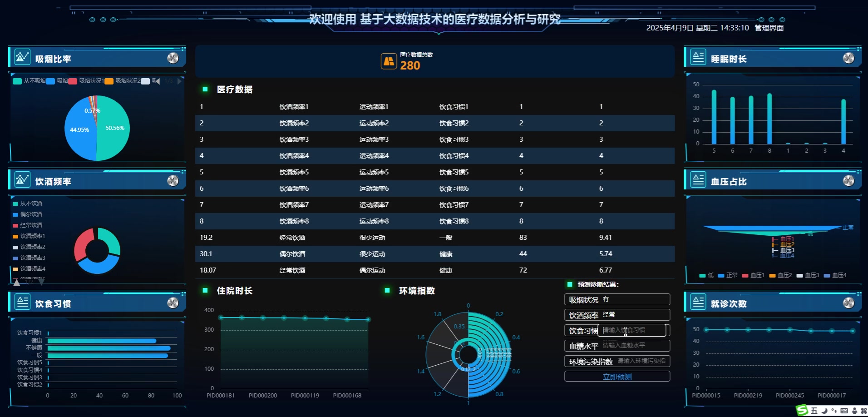The image size is (868, 417).
Task: Click PID000200 label on 住院时长 chart
Action: [x=263, y=396]
